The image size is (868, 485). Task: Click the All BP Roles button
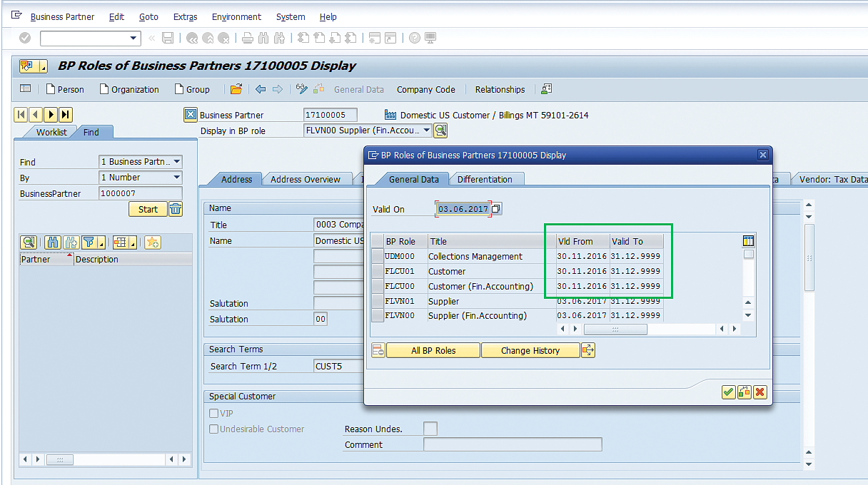tap(433, 350)
